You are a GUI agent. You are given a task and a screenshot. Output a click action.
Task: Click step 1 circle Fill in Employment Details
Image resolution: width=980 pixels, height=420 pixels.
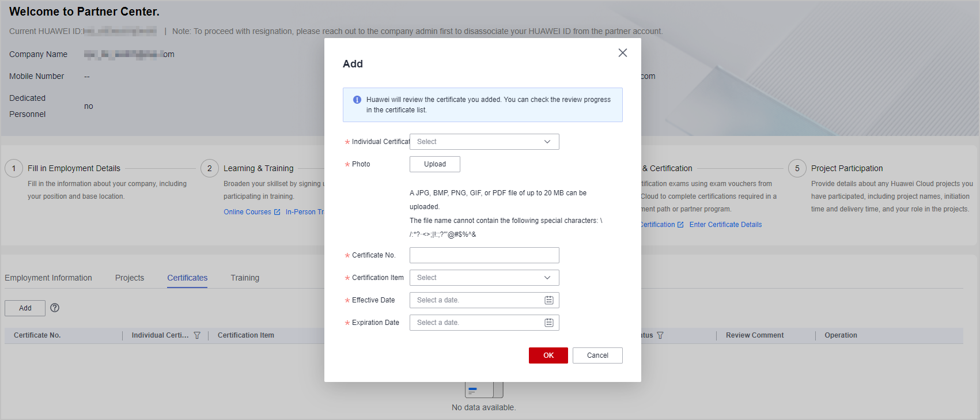14,168
